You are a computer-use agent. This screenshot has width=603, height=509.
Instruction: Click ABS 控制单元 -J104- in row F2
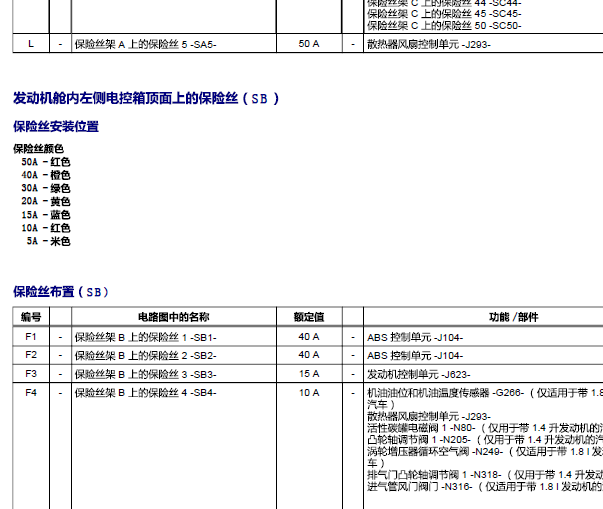point(415,356)
